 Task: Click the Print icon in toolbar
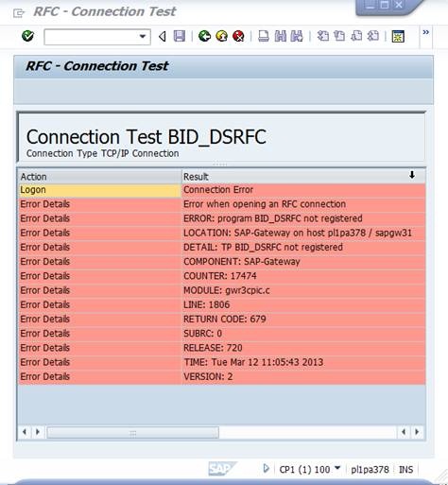[x=264, y=36]
